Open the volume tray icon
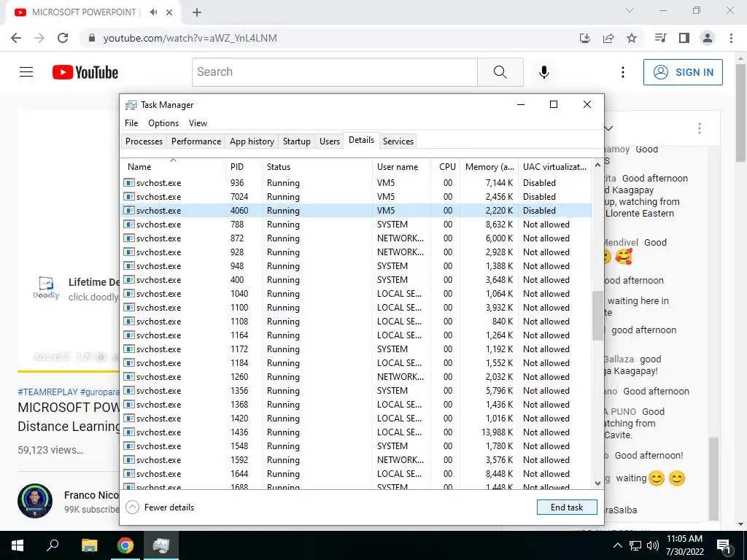 tap(653, 545)
